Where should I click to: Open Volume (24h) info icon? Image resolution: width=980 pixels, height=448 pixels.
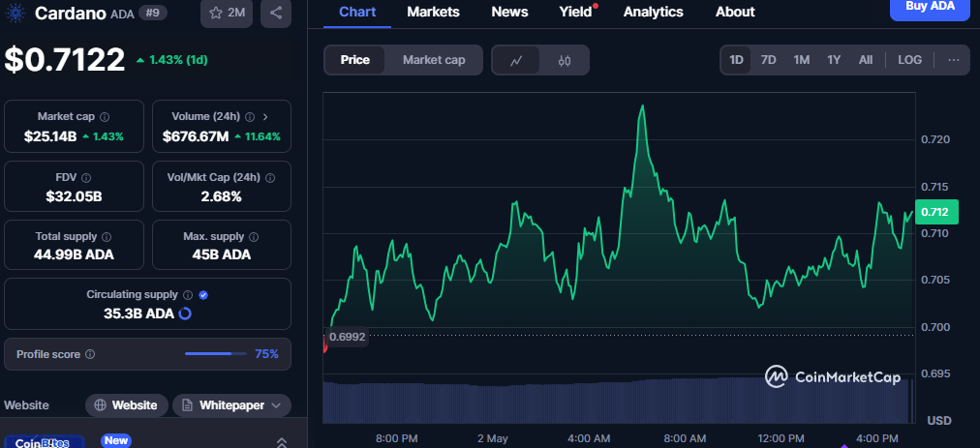click(x=250, y=117)
